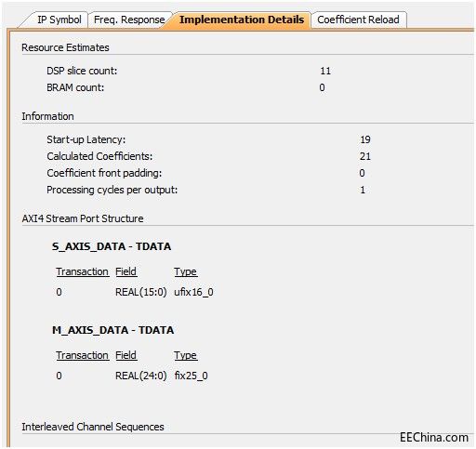Click the Type column header under M_AXIS_DATA
The image size is (476, 449).
pos(185,355)
